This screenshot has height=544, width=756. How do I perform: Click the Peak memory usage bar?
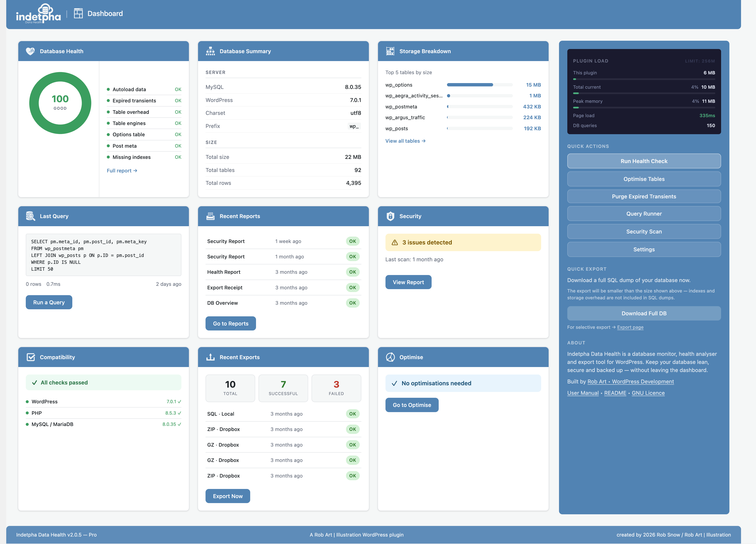644,108
